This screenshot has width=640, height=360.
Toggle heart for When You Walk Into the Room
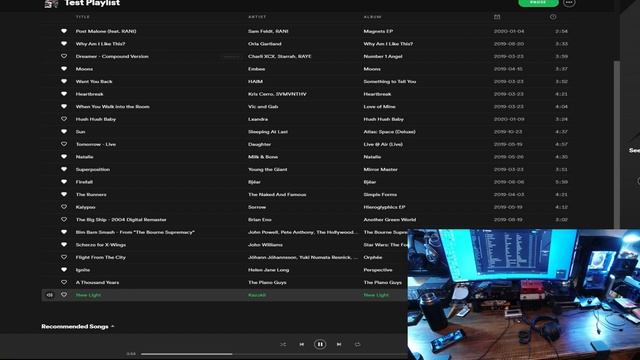coord(64,107)
